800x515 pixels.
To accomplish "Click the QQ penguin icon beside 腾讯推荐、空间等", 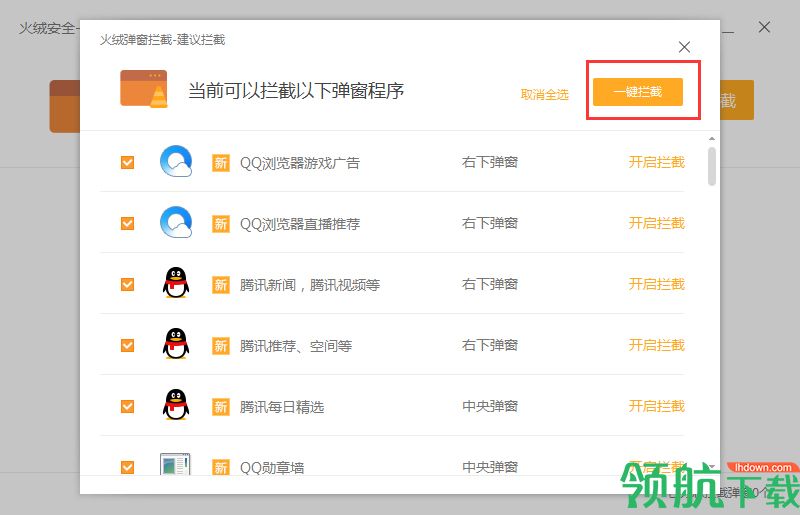I will (x=176, y=344).
